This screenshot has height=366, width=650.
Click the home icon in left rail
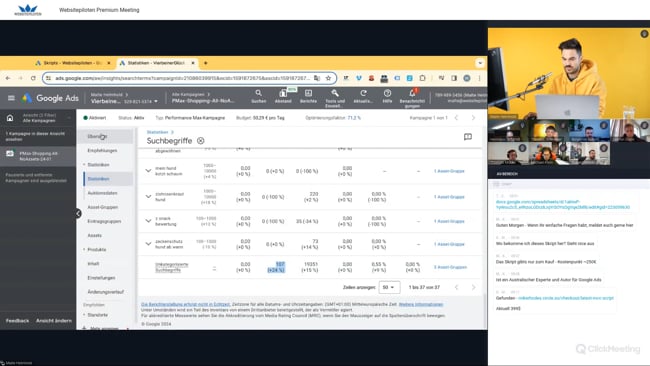pos(10,118)
